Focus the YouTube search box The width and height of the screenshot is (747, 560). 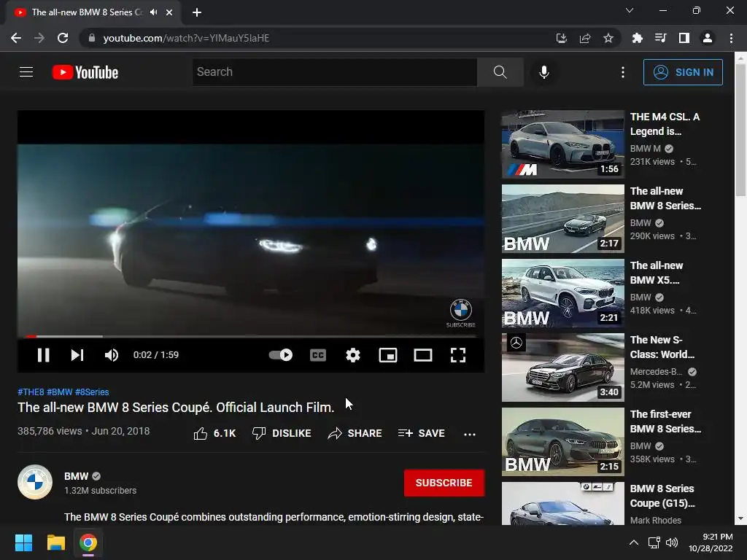[335, 72]
